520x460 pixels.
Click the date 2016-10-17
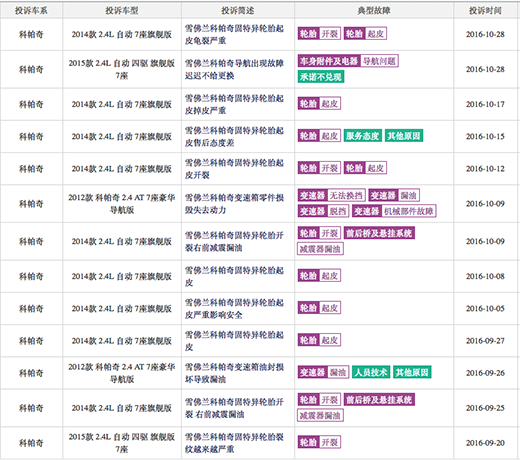[485, 104]
